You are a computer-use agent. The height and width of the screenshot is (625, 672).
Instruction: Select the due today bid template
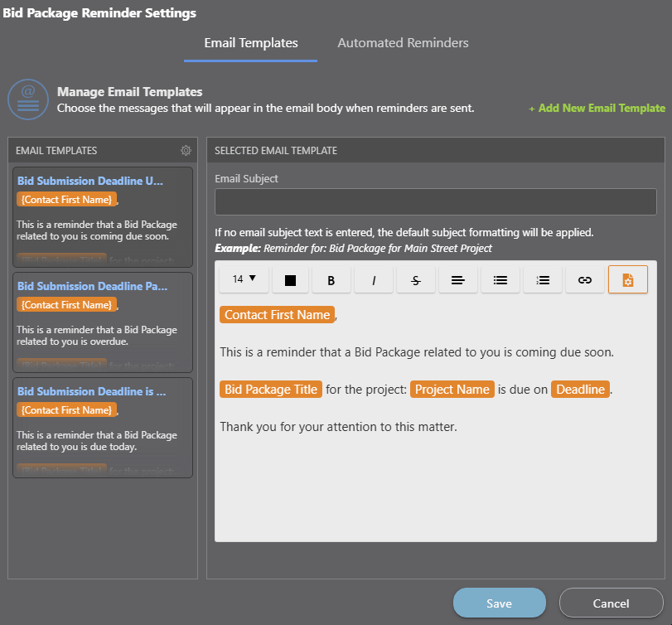[103, 428]
